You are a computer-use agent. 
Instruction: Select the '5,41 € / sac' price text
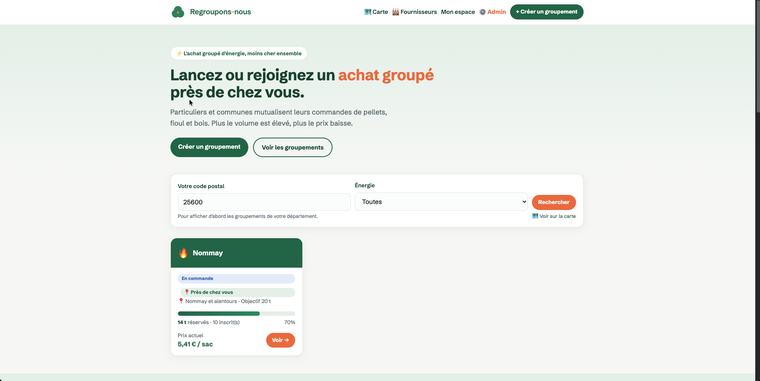click(x=195, y=344)
